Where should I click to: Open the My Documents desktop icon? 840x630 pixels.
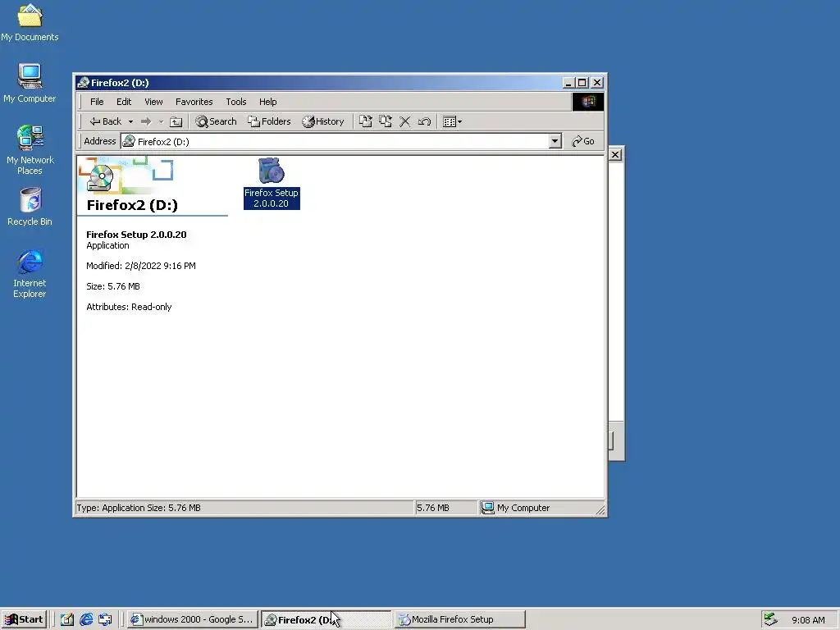tap(30, 23)
